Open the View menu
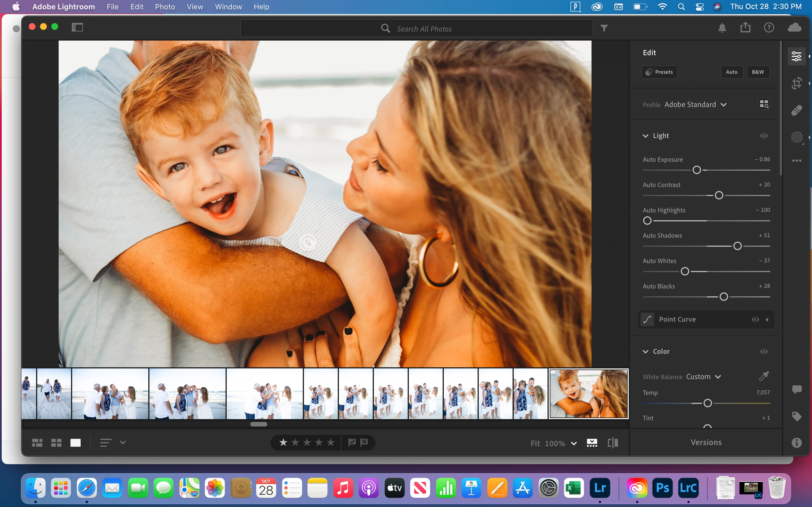 pos(195,7)
